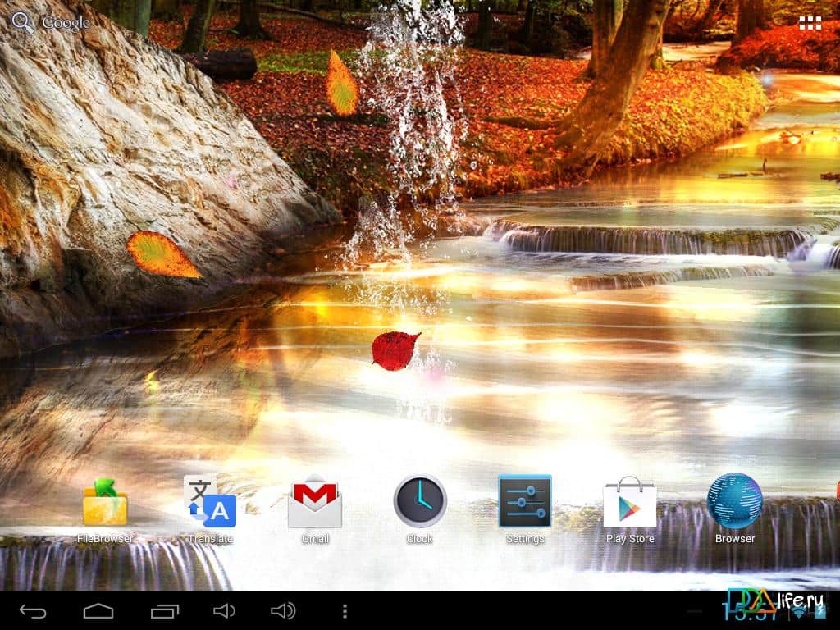Launch the Translate app
Viewport: 840px width, 630px height.
pos(210,502)
